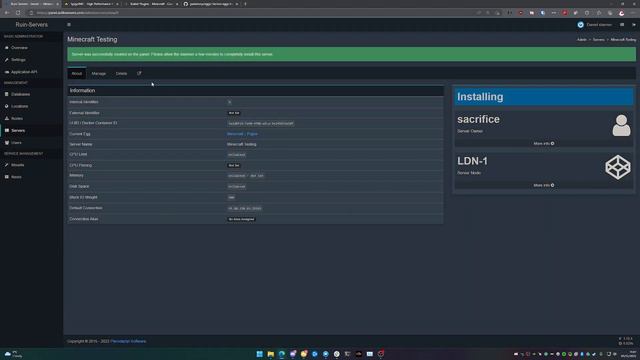Viewport: 640px width, 360px height.
Task: Click the server list icon in header
Action: [622, 25]
